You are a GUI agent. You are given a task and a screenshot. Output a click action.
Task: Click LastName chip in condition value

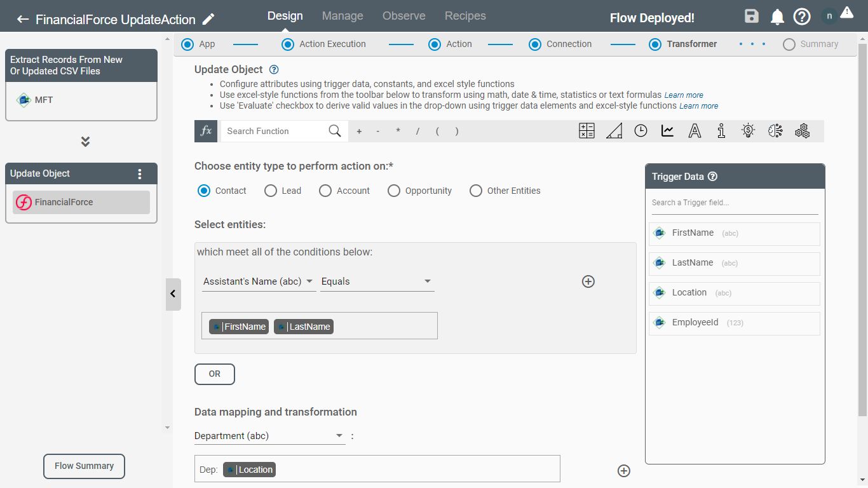[304, 327]
